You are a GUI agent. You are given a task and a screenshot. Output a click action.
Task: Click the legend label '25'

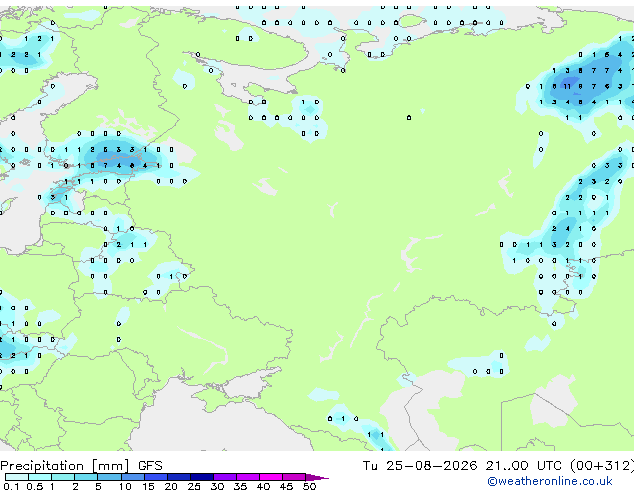coord(194,486)
